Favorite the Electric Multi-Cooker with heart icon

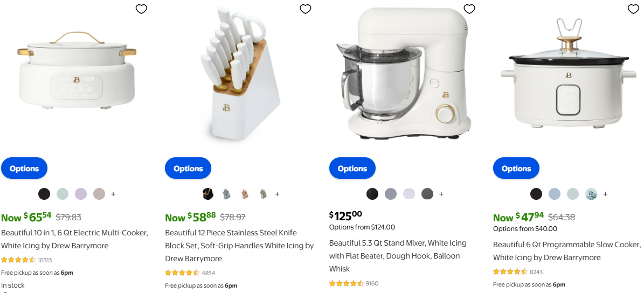(x=141, y=9)
